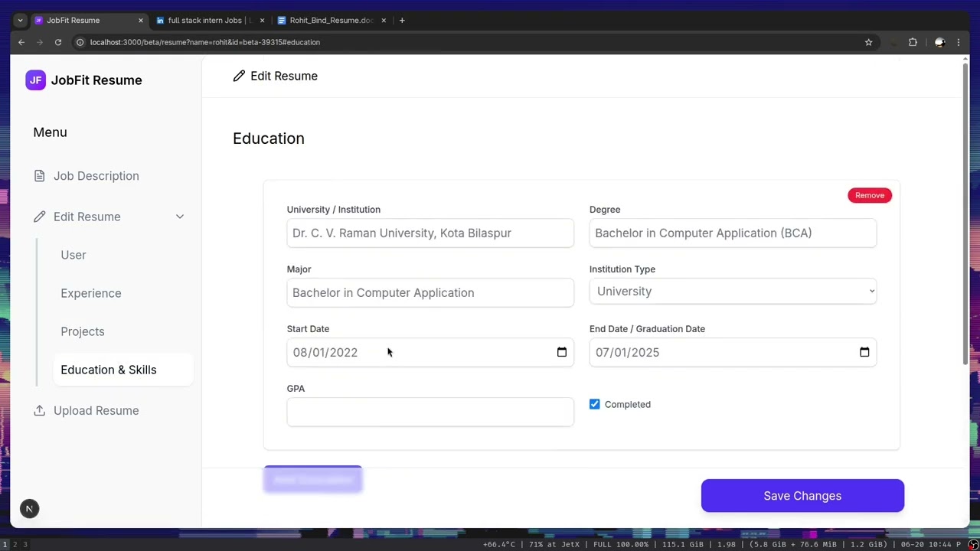Viewport: 980px width, 551px height.
Task: Open the Chrome three-dot menu
Action: click(959, 42)
